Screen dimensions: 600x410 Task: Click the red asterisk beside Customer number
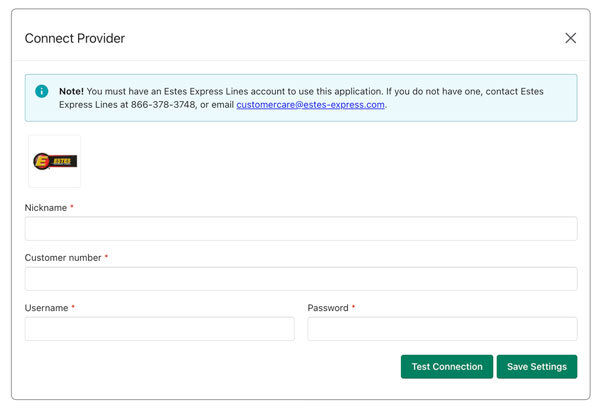tap(106, 257)
